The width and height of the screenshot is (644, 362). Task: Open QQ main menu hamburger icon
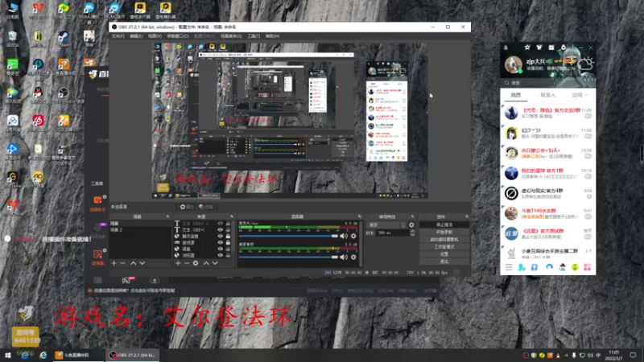pos(509,267)
